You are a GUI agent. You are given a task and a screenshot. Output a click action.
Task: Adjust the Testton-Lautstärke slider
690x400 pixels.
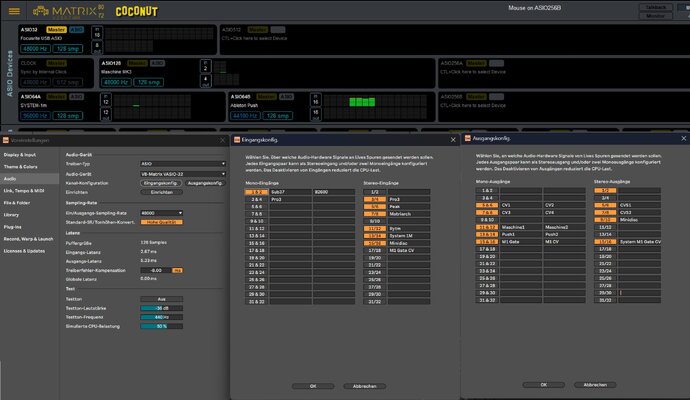(161, 308)
